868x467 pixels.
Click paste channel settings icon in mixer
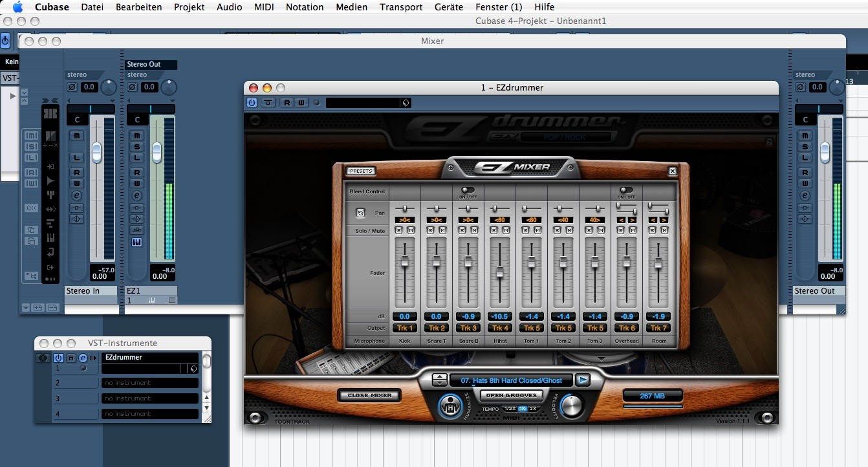point(31,241)
